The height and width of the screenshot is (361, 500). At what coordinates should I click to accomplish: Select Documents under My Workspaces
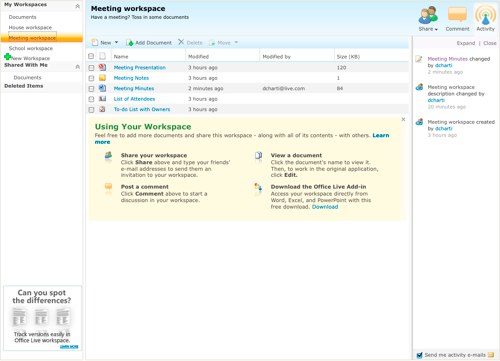click(x=22, y=17)
